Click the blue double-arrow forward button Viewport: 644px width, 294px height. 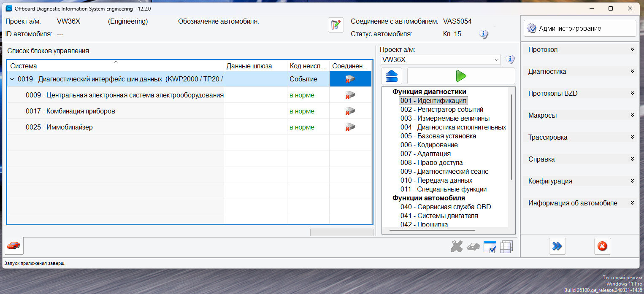[557, 246]
